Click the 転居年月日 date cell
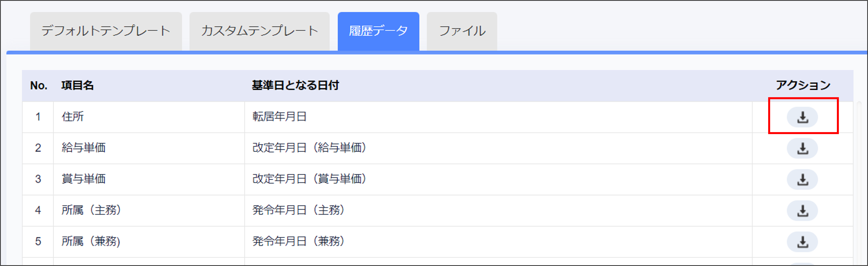 click(279, 117)
